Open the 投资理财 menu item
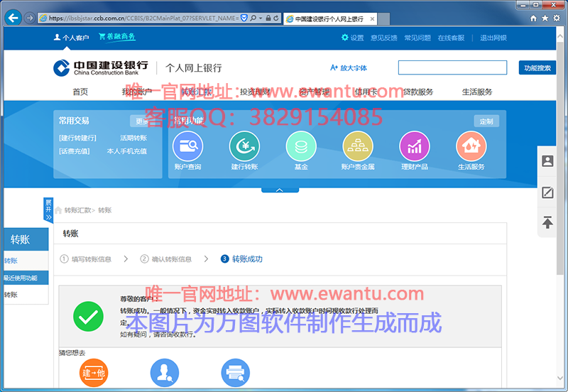The image size is (568, 392). [x=255, y=92]
